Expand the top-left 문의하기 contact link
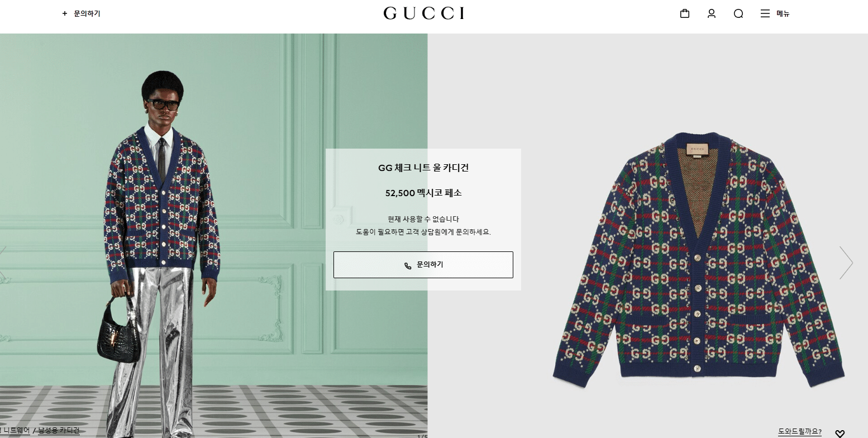Viewport: 868px width, 438px height. pyautogui.click(x=87, y=13)
